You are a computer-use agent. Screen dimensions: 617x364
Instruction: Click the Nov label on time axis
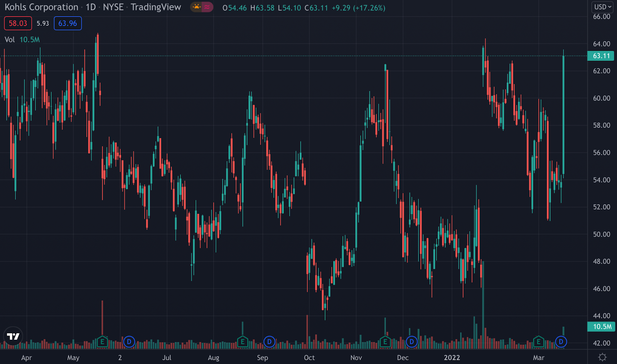tap(356, 357)
